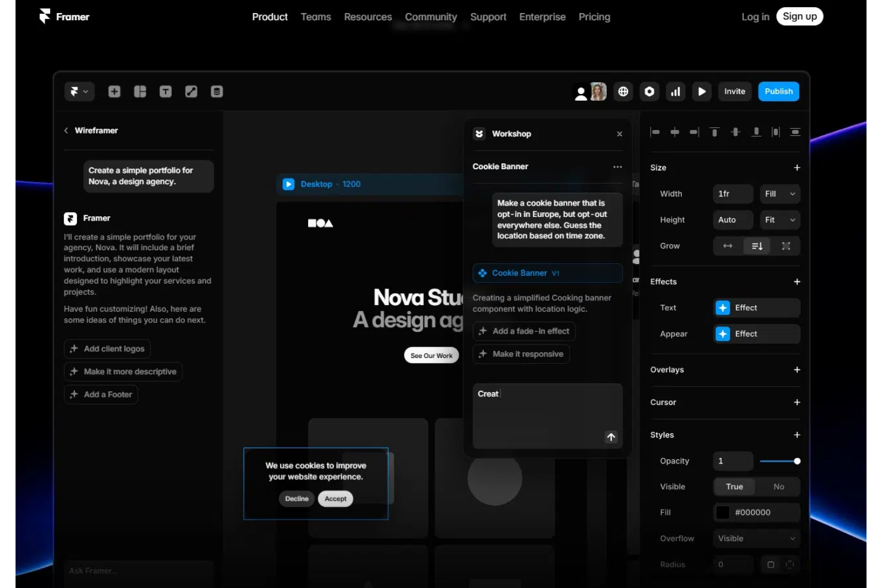The width and height of the screenshot is (882, 588).
Task: Click the Preview play button
Action: pos(702,91)
